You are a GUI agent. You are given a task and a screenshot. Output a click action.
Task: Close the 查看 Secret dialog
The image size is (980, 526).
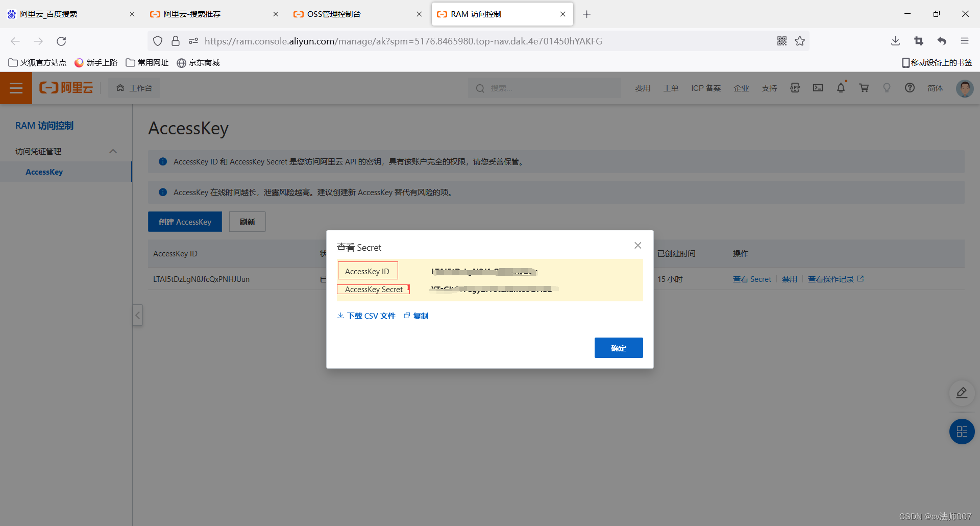pos(638,246)
